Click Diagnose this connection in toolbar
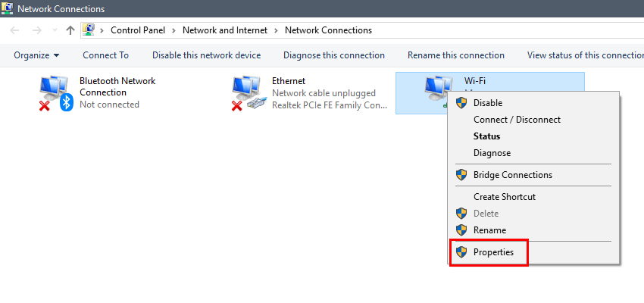644x303 pixels. click(x=334, y=55)
